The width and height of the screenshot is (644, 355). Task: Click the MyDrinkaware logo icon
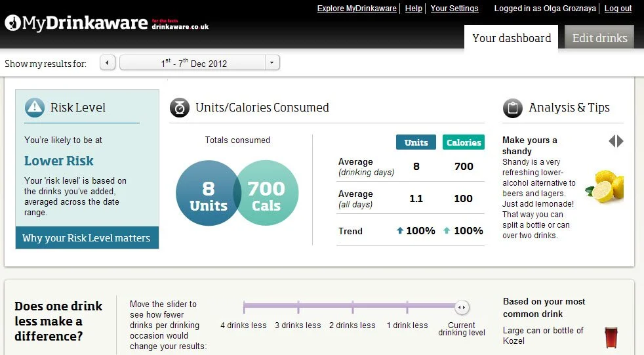pos(12,23)
